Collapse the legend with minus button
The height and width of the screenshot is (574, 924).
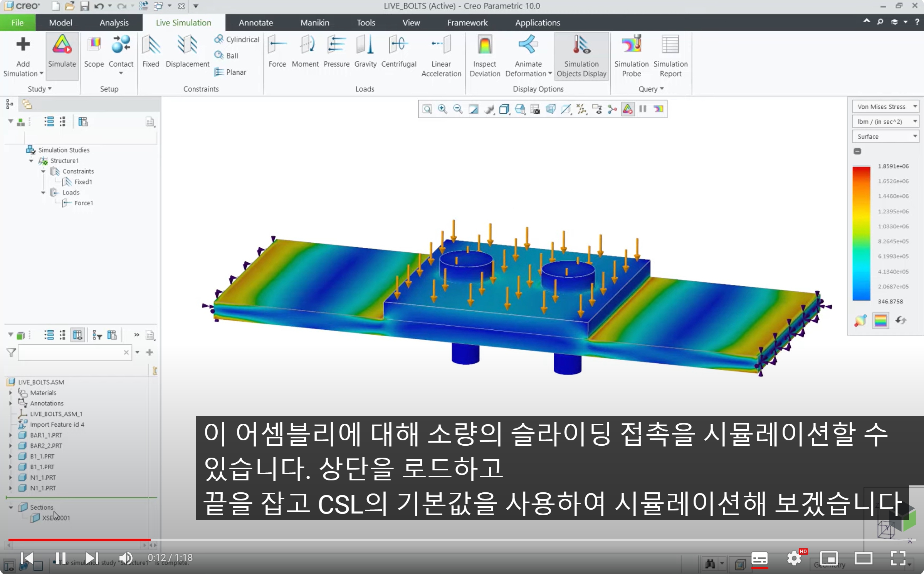857,151
